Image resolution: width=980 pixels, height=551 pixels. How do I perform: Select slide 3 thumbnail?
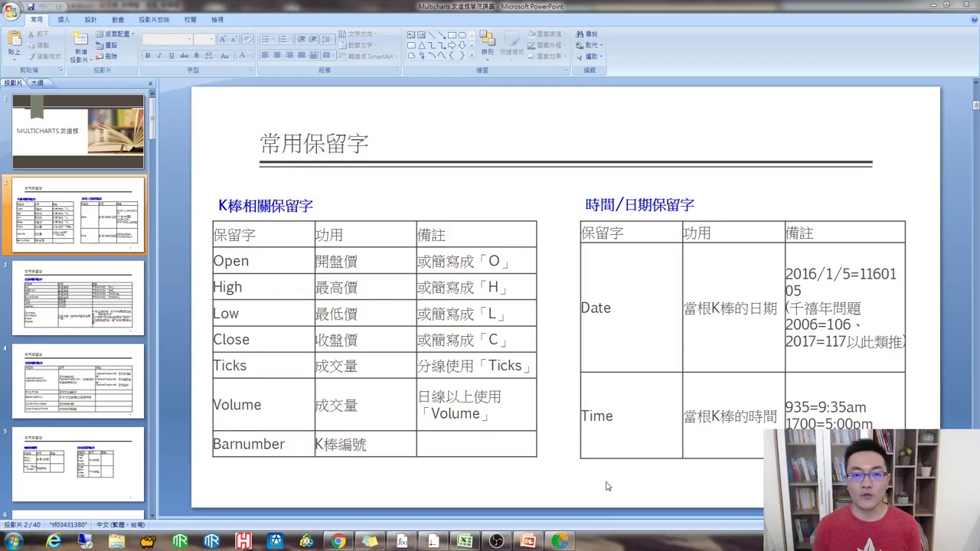pyautogui.click(x=78, y=298)
